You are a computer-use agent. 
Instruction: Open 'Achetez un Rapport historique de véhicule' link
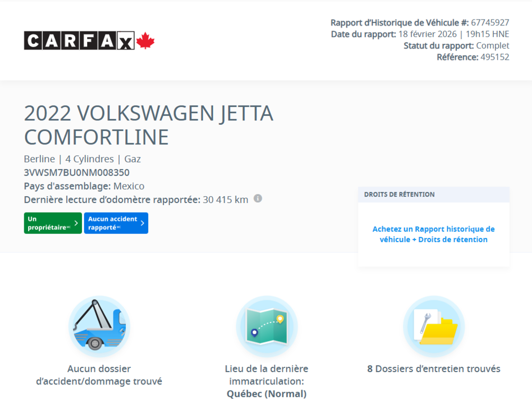coord(434,234)
